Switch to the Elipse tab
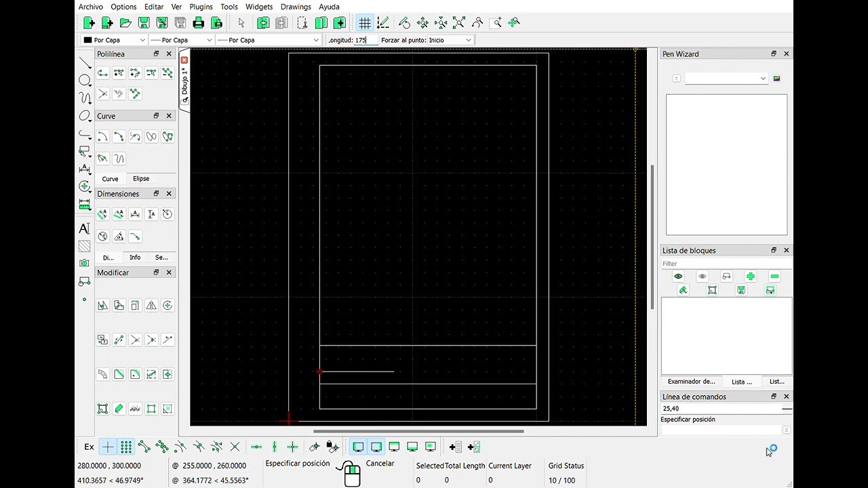This screenshot has height=488, width=868. (x=141, y=179)
